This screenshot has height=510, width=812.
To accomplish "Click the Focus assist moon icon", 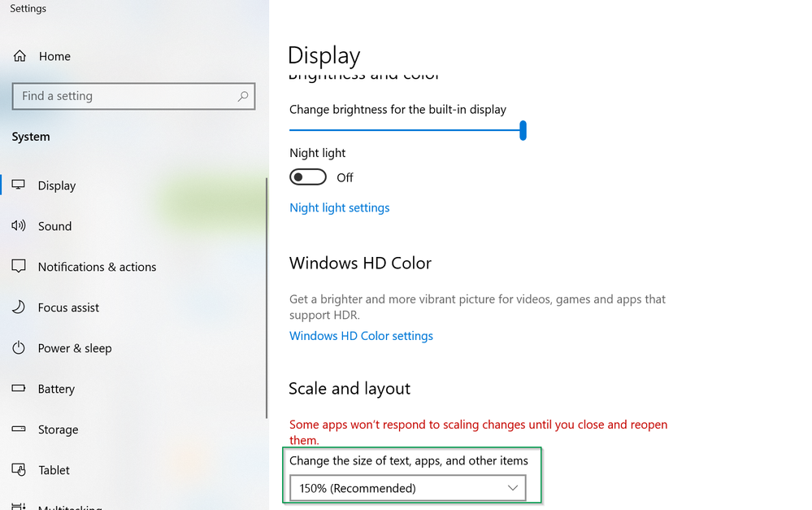I will pos(19,307).
